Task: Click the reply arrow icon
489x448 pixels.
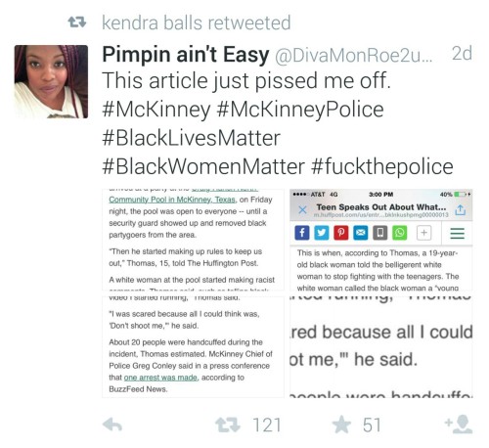Action: 112,425
